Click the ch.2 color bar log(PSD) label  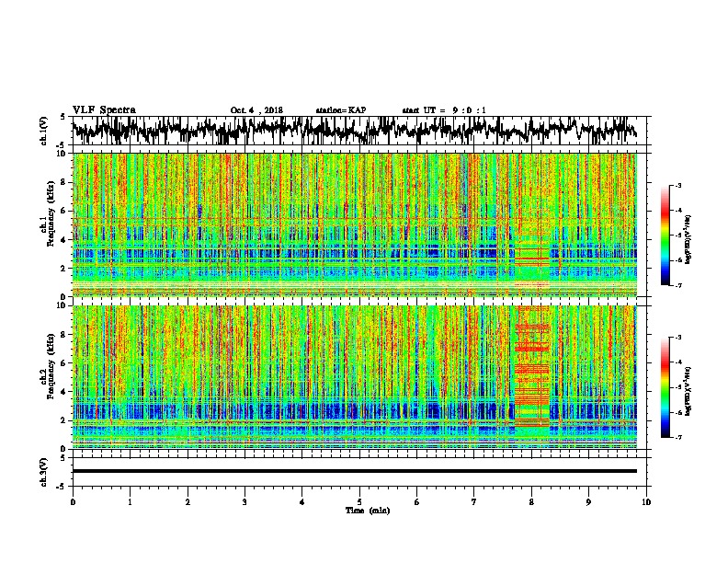pyautogui.click(x=688, y=391)
